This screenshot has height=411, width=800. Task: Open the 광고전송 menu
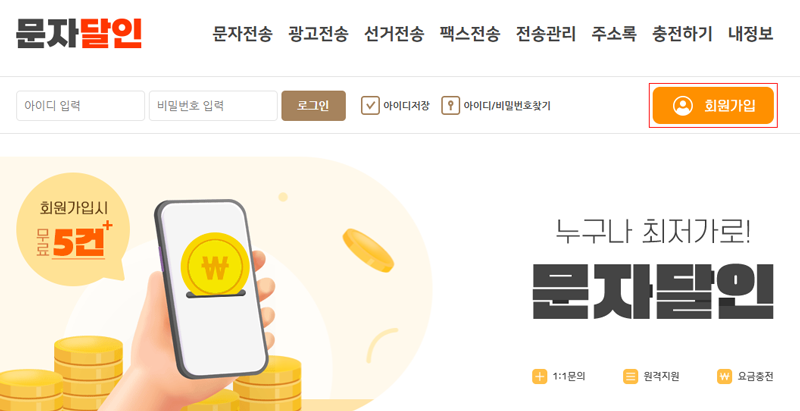[x=318, y=34]
